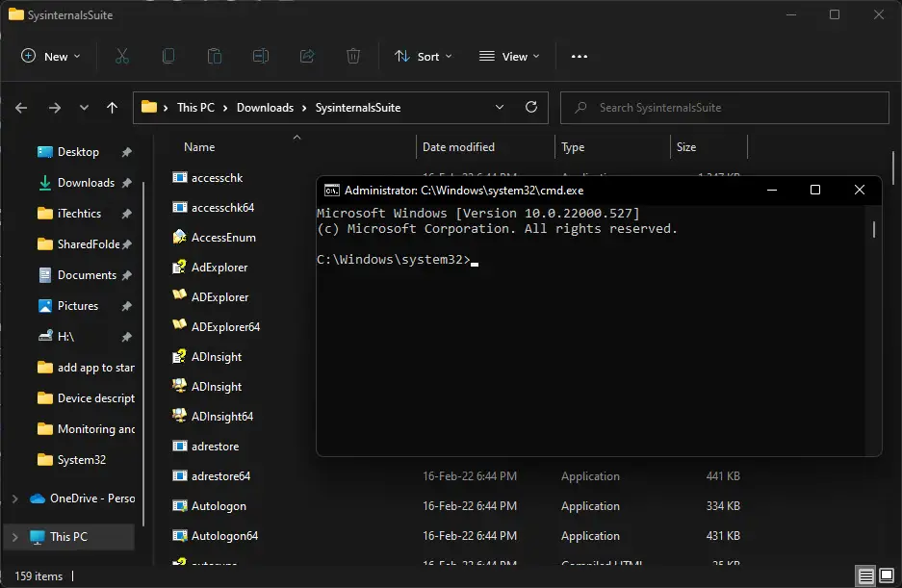Viewport: 902px width, 588px height.
Task: Click the pin icon next to Pictures
Action: click(x=126, y=306)
